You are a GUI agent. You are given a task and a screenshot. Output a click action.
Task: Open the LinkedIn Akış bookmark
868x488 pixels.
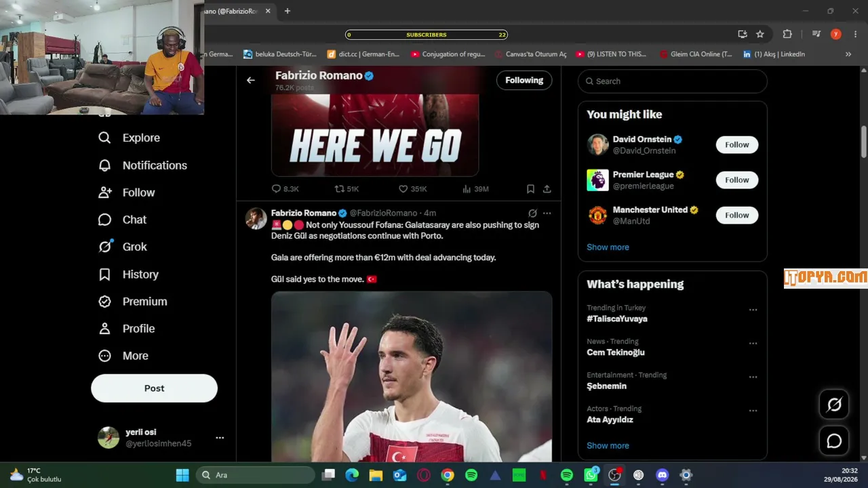(774, 54)
